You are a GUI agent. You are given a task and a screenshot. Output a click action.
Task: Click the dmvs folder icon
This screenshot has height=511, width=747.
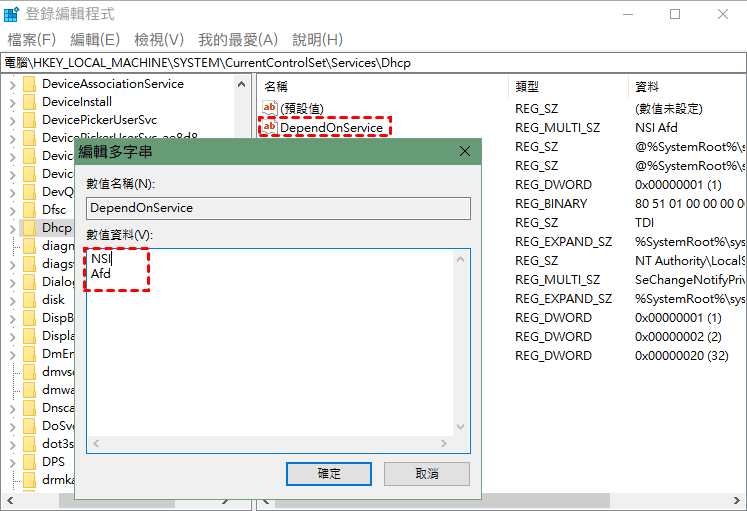click(x=30, y=372)
